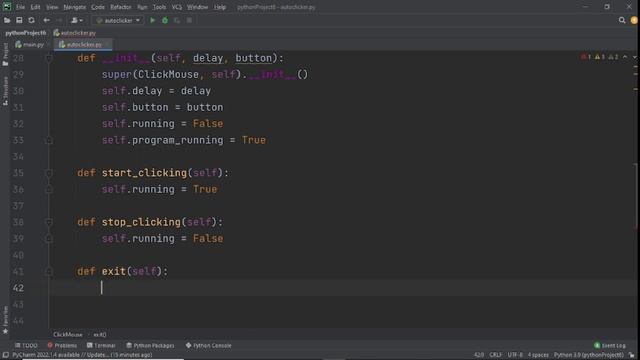
Task: Click PyCharm 2022.1.4 available update message
Action: point(82,355)
